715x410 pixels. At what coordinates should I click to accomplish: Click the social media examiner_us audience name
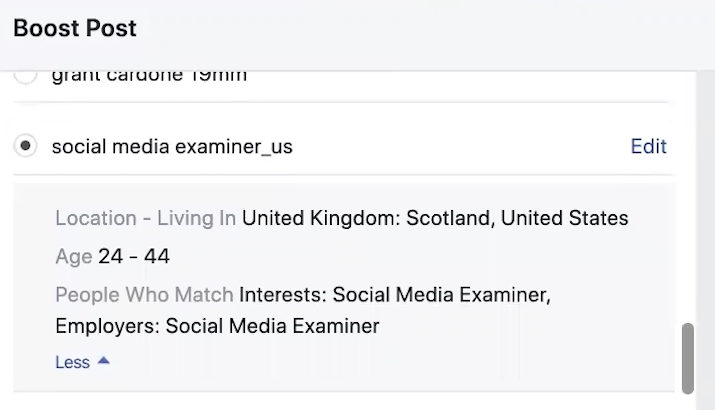click(172, 146)
